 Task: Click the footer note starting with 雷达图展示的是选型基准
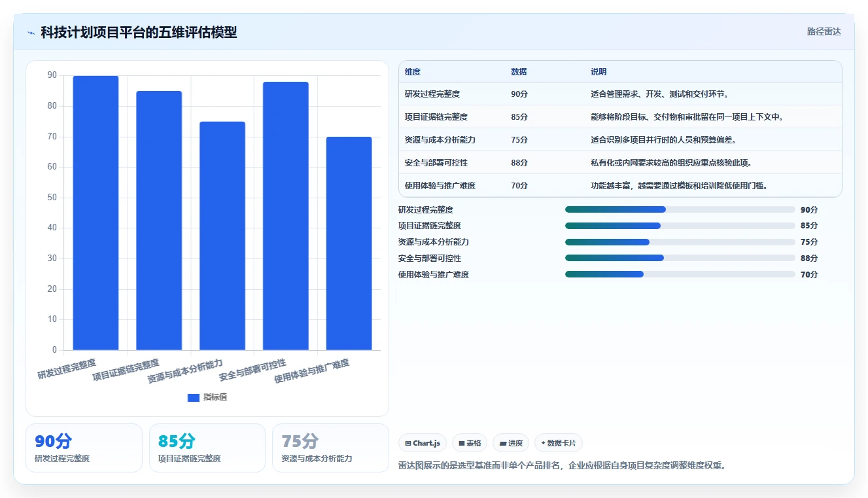[x=563, y=466]
